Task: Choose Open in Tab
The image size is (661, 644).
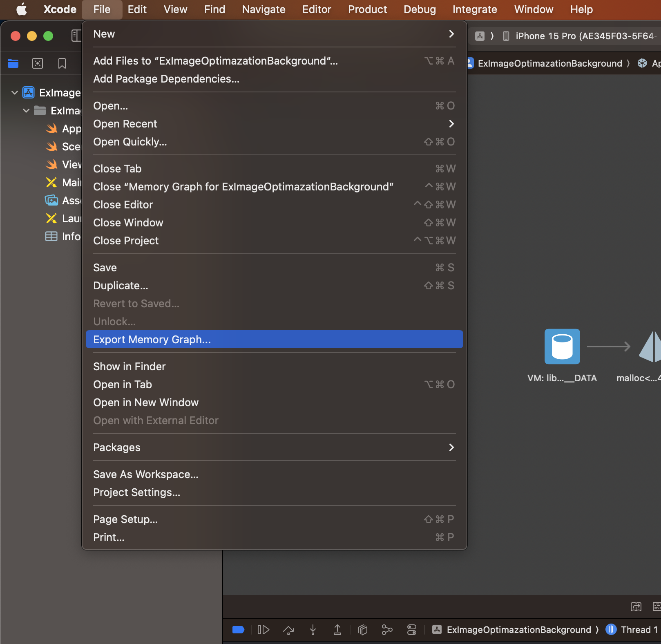Action: 274,385
